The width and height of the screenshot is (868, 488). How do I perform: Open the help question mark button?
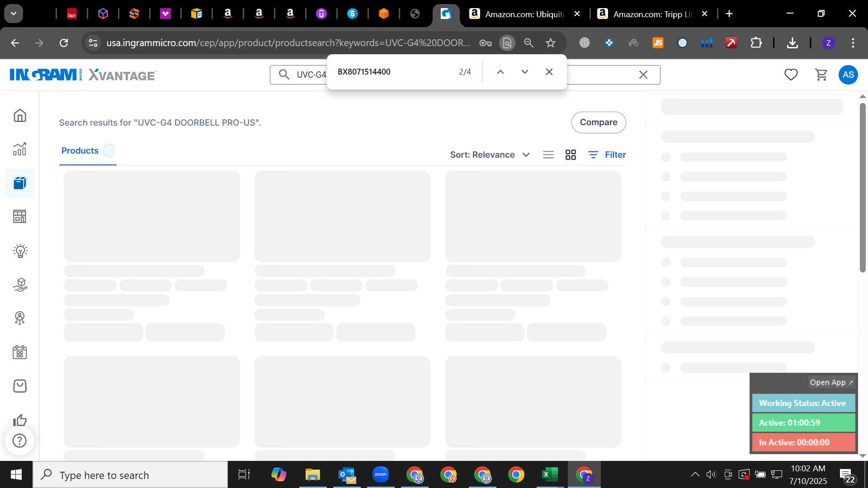[19, 441]
